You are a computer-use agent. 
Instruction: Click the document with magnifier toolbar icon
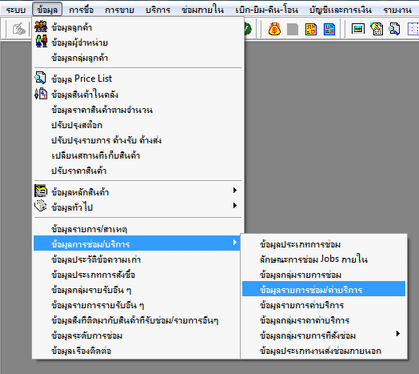point(394,29)
